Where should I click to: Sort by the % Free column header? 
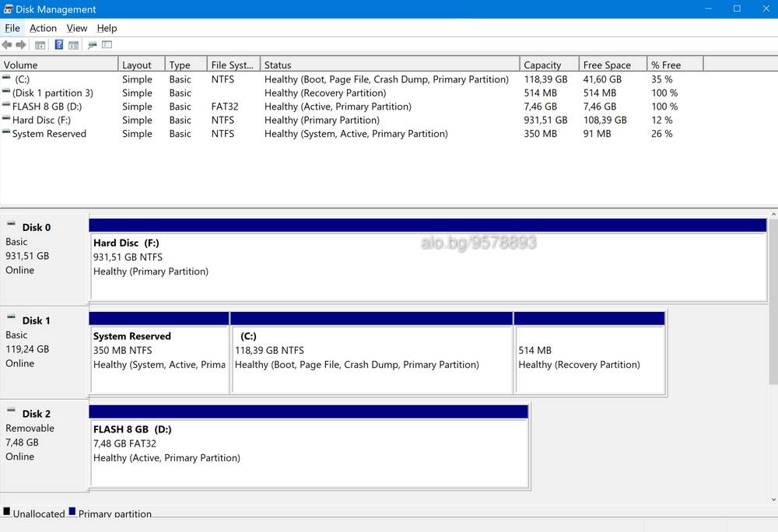tap(675, 65)
